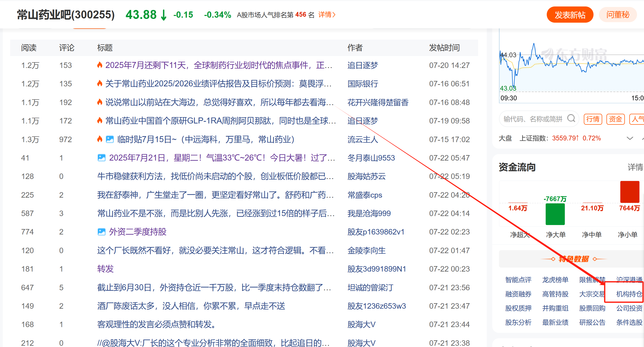This screenshot has height=347, width=644.
Task: Open author 金陵李向生 profile
Action: (x=366, y=250)
